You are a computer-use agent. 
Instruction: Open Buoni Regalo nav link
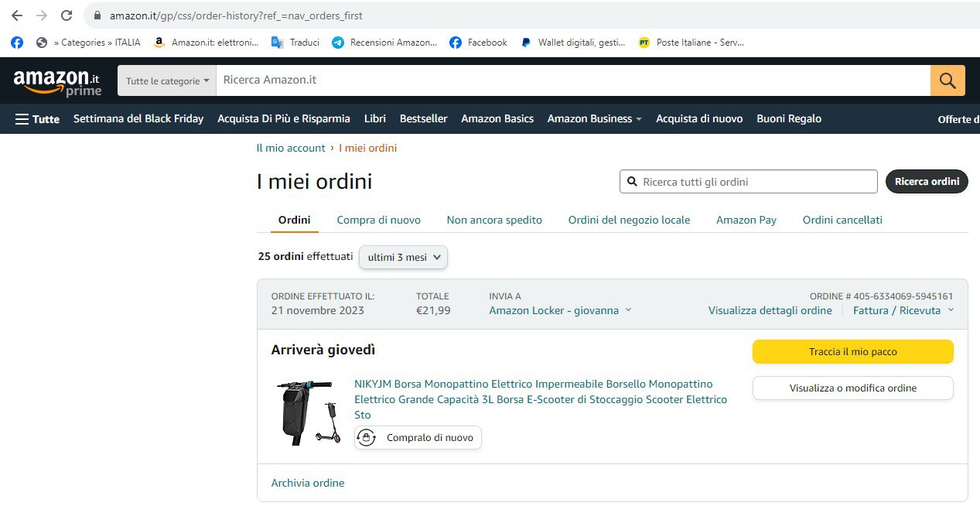(x=789, y=119)
